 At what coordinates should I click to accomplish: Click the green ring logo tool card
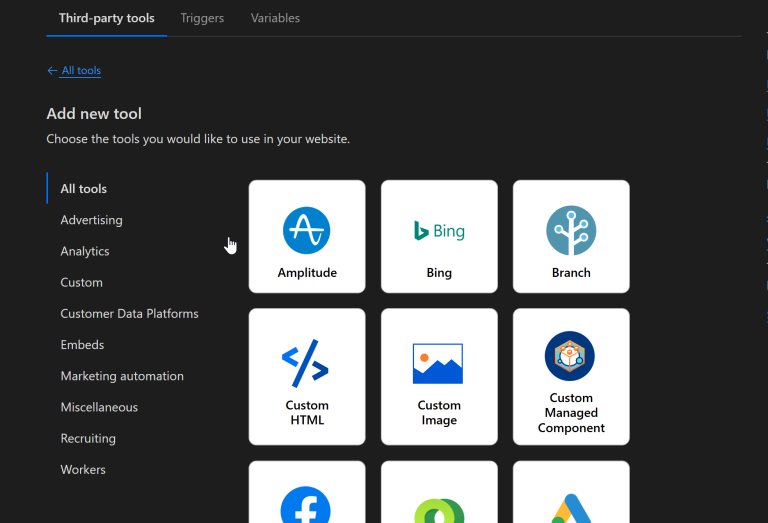pyautogui.click(x=439, y=498)
